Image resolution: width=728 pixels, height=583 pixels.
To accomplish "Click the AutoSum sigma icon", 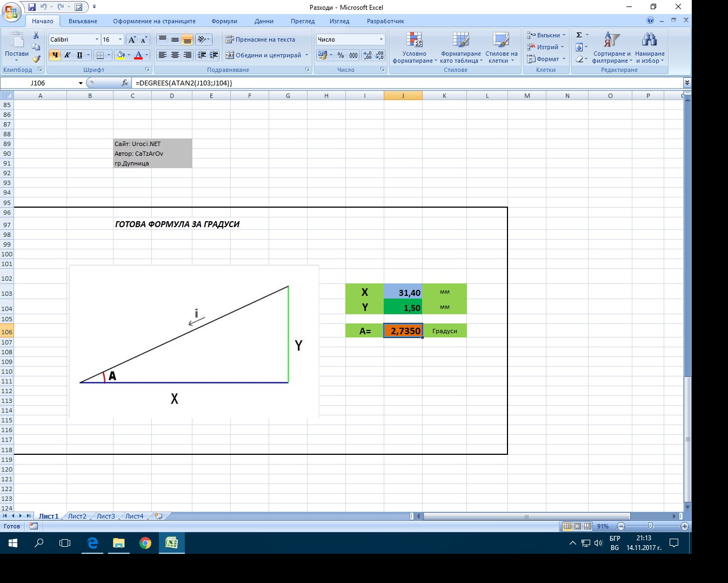I will 579,35.
